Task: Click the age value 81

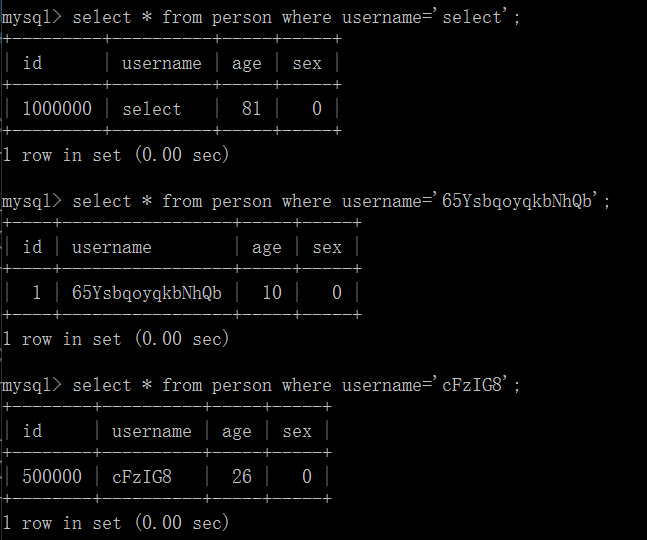Action: click(251, 109)
